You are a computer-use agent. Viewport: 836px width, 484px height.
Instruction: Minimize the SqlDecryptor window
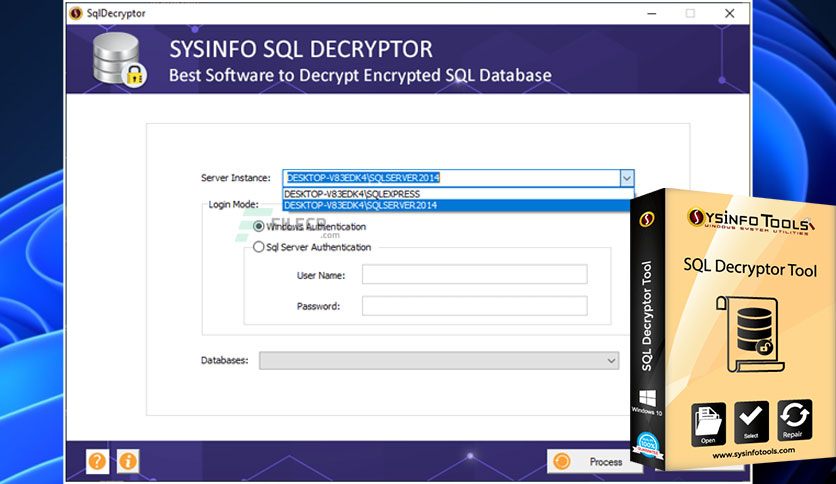pos(652,13)
